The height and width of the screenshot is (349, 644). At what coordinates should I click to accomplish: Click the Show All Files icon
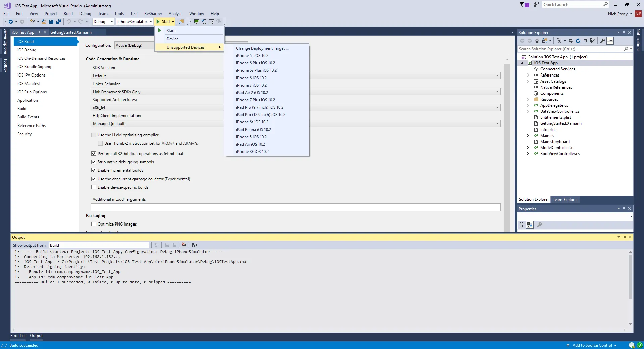click(x=593, y=41)
